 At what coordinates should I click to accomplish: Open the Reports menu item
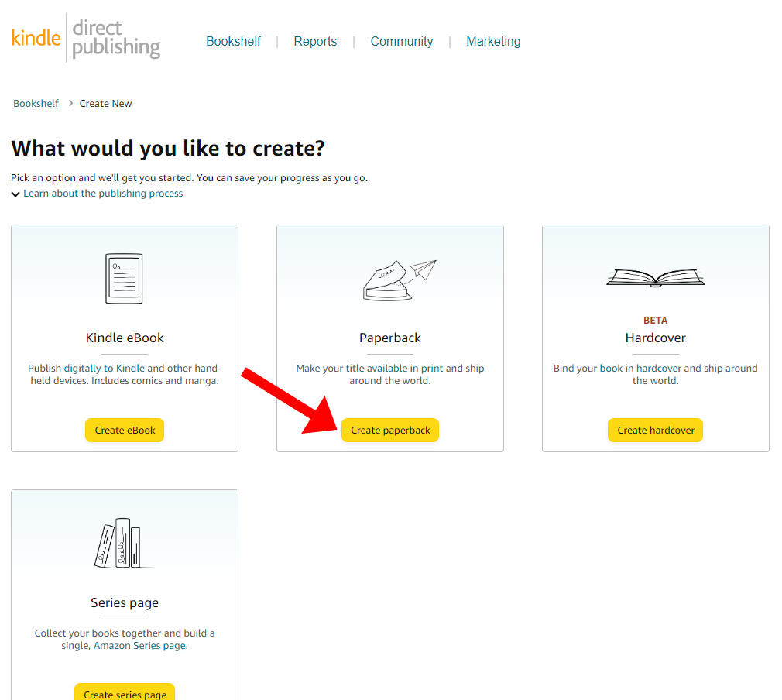315,41
